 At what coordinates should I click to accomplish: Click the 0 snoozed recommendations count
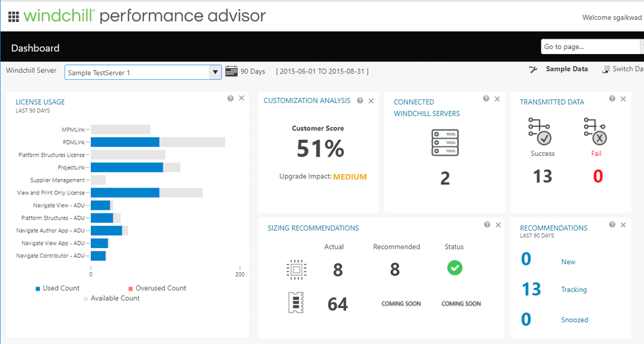(526, 320)
